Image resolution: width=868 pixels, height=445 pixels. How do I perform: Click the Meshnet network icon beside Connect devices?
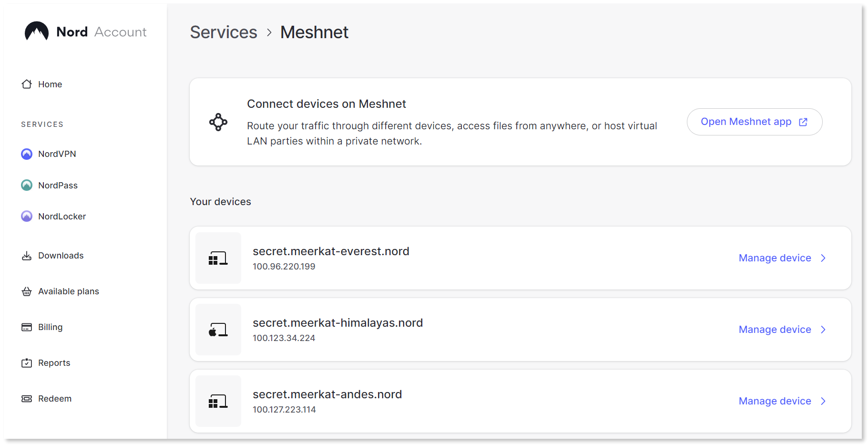(218, 122)
